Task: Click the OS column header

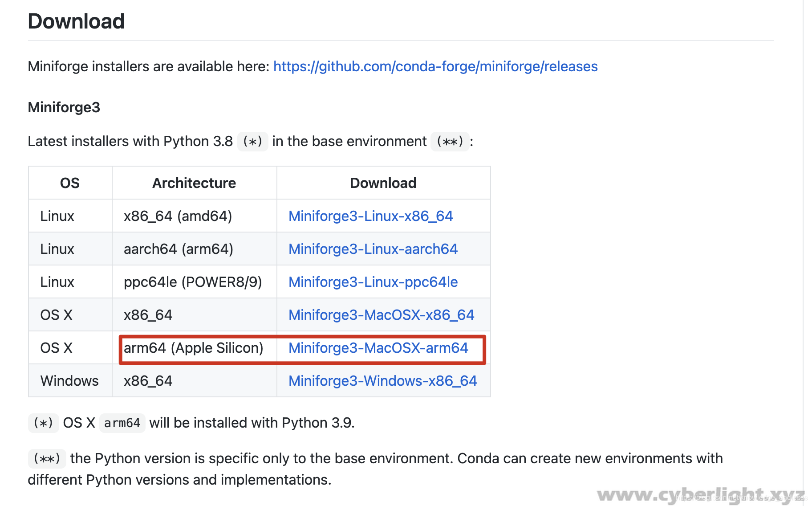Action: pos(69,183)
